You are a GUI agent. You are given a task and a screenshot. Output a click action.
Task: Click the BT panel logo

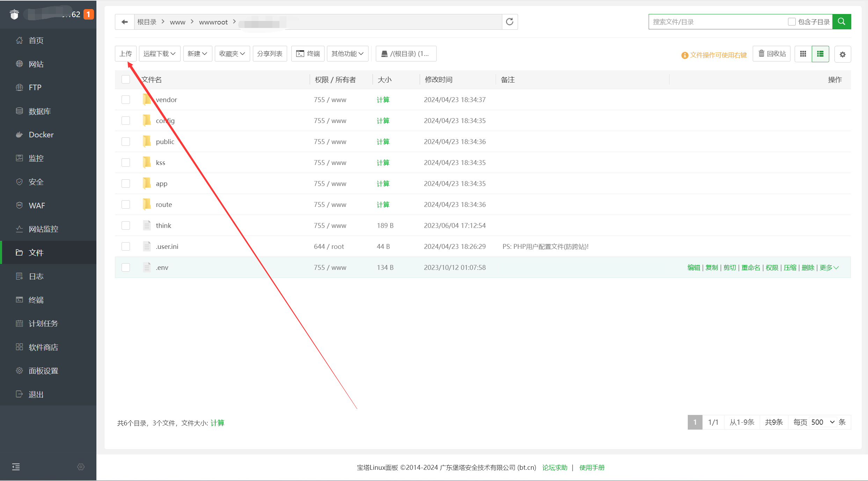coord(14,14)
